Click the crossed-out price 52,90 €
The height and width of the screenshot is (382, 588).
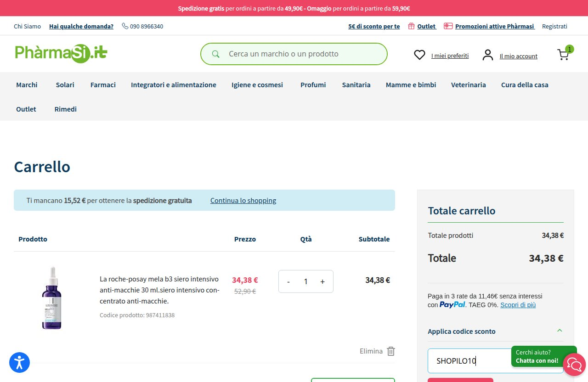point(245,291)
